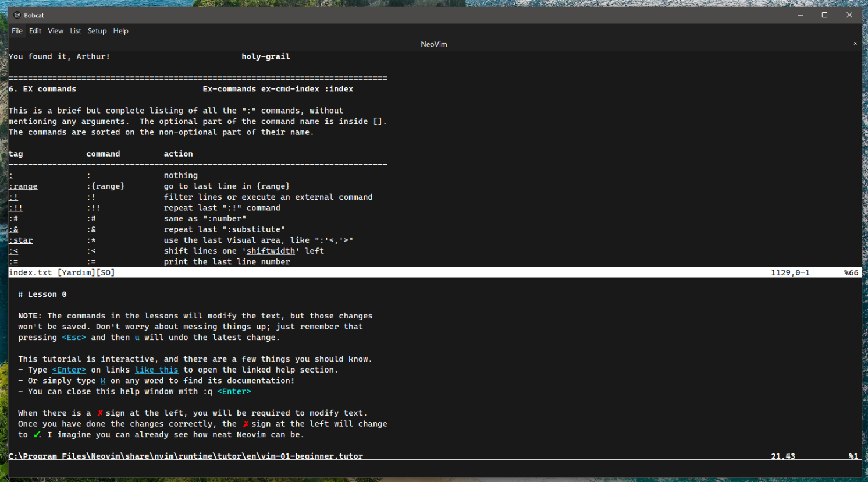Viewport: 868px width, 482px height.
Task: Click the '6. EX commands' heading
Action: point(42,89)
